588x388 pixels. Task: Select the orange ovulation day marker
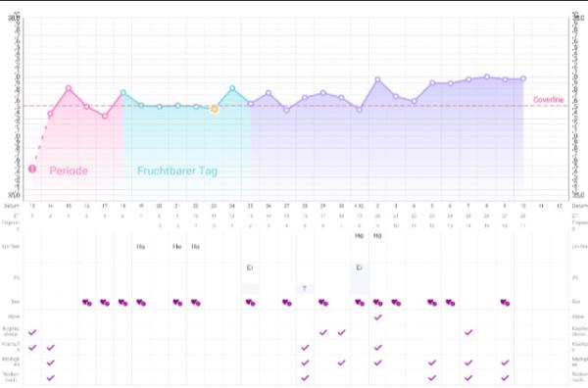tap(214, 109)
